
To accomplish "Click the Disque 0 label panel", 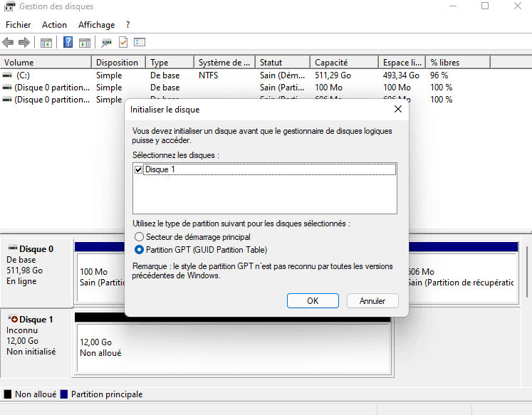I will 36,272.
